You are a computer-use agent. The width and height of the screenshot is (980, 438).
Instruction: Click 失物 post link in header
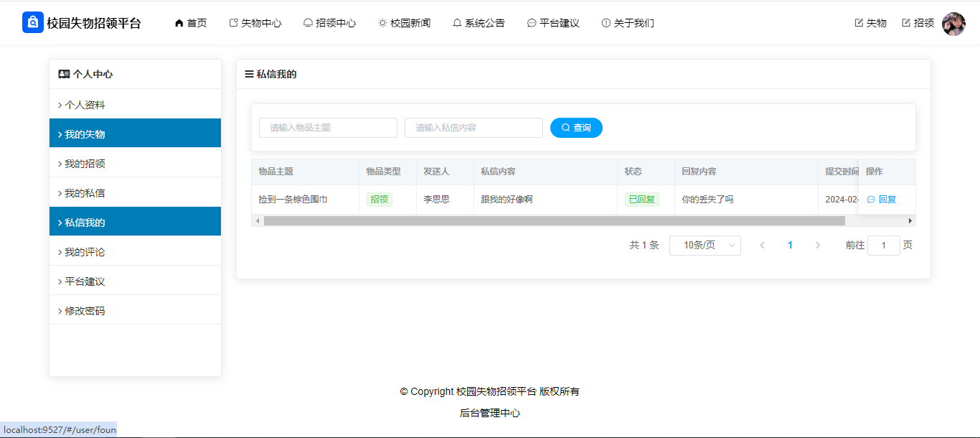pyautogui.click(x=871, y=23)
